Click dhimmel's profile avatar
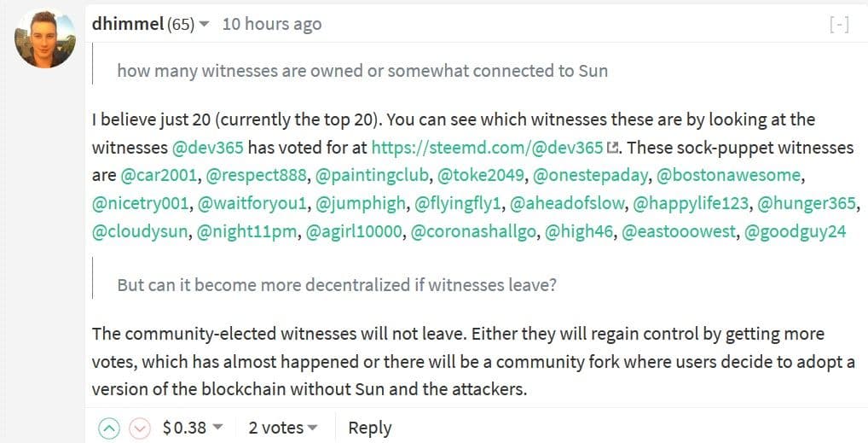Screen dimensions: 868x443 [44, 40]
